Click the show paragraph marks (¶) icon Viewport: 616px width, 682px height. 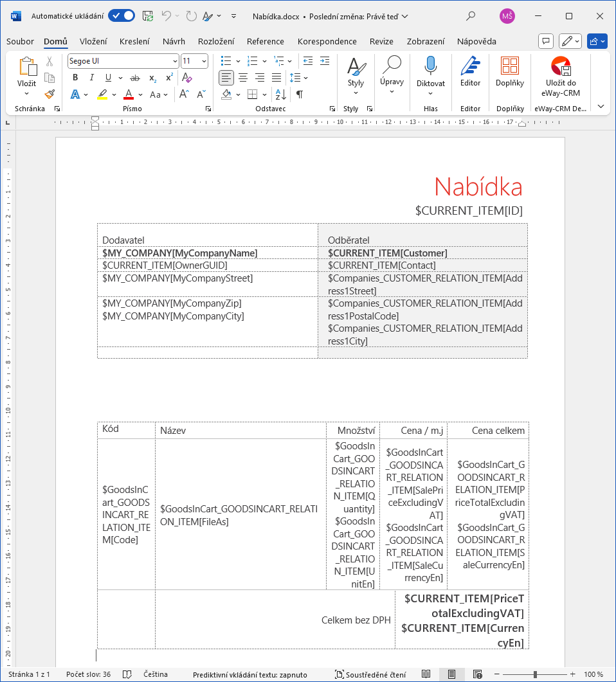coord(299,94)
